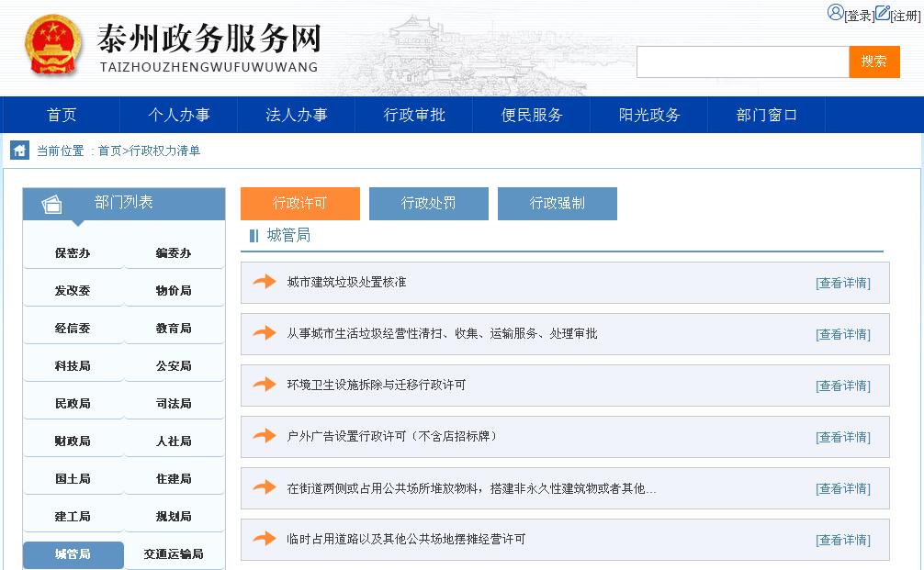The image size is (924, 570).
Task: View details for 临时占用道路 permit
Action: point(842,540)
